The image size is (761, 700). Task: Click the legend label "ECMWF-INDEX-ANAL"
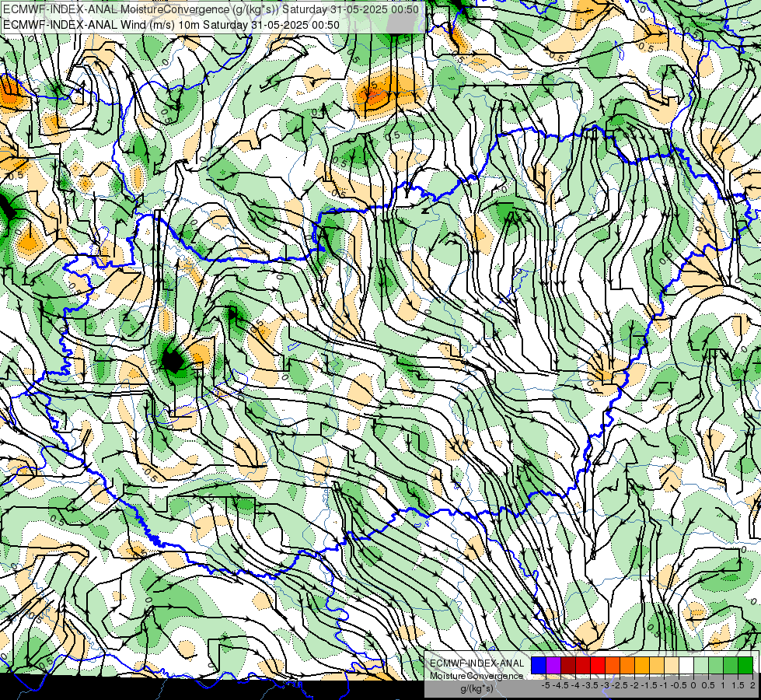477,663
